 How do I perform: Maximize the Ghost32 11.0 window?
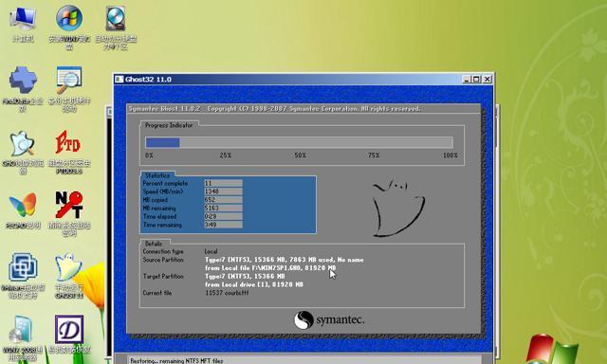coord(476,80)
